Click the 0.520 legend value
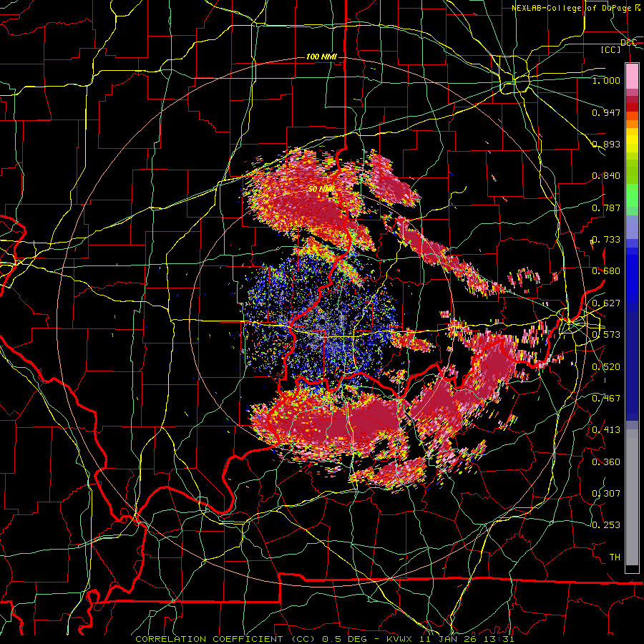This screenshot has height=644, width=644. pos(606,367)
